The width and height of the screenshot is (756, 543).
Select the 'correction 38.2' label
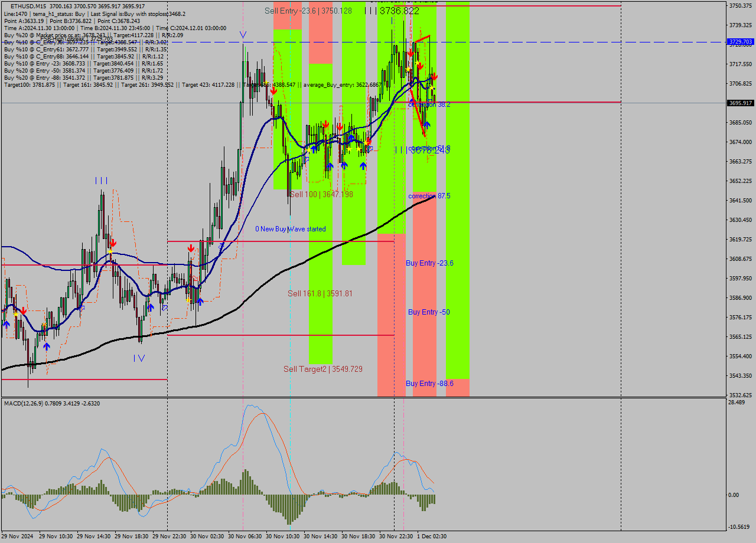point(429,104)
